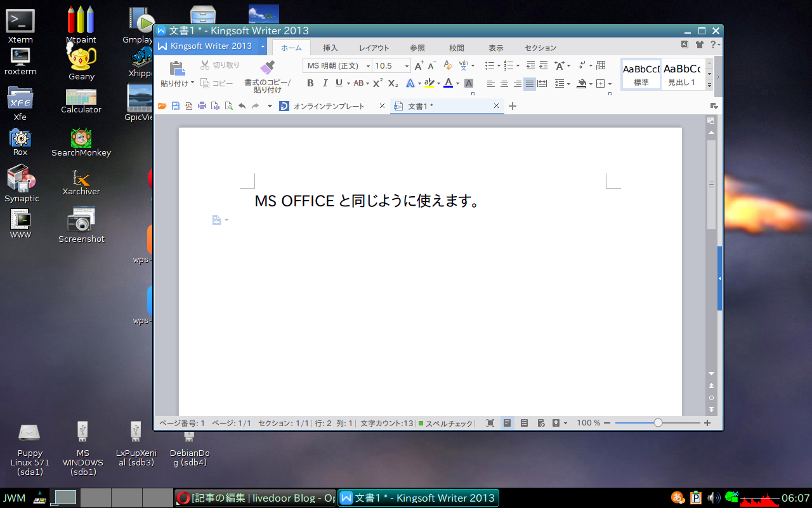The height and width of the screenshot is (508, 812).
Task: Open the 表示 ribbon tab
Action: [x=496, y=48]
